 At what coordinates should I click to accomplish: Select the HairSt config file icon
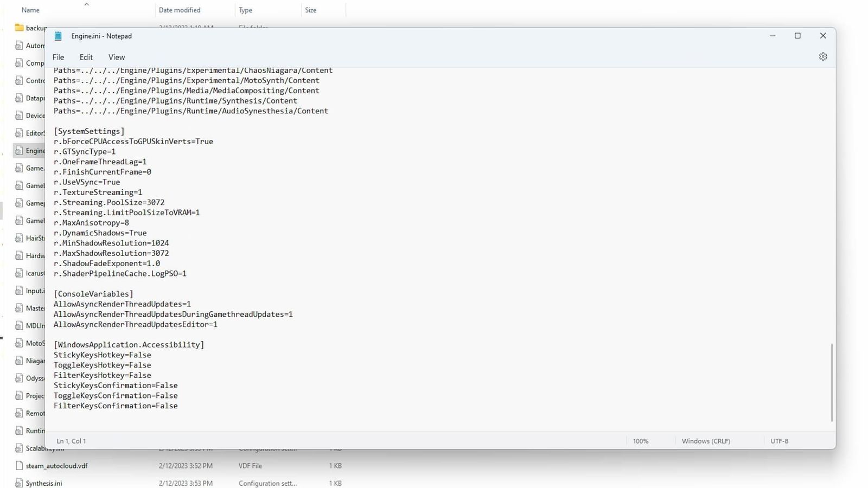20,238
